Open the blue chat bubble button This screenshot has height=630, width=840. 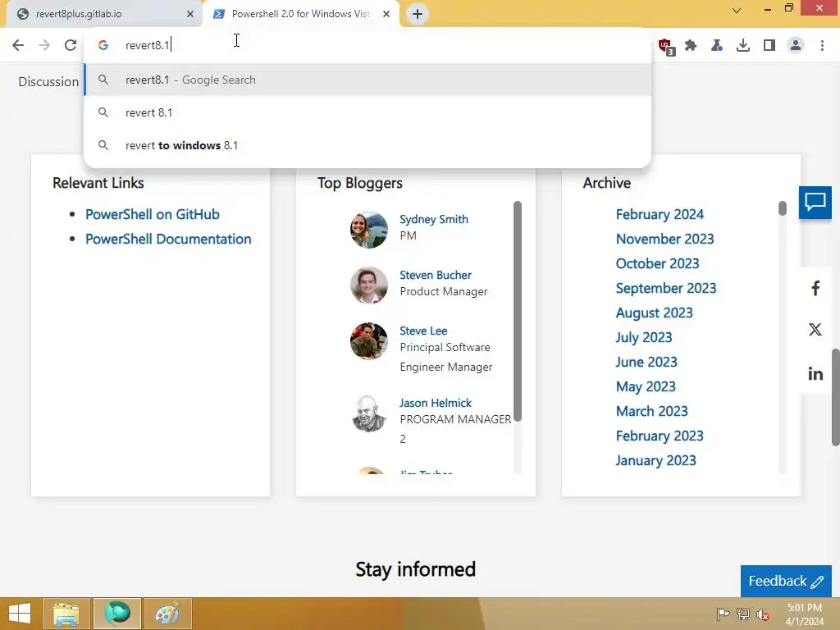tap(815, 203)
